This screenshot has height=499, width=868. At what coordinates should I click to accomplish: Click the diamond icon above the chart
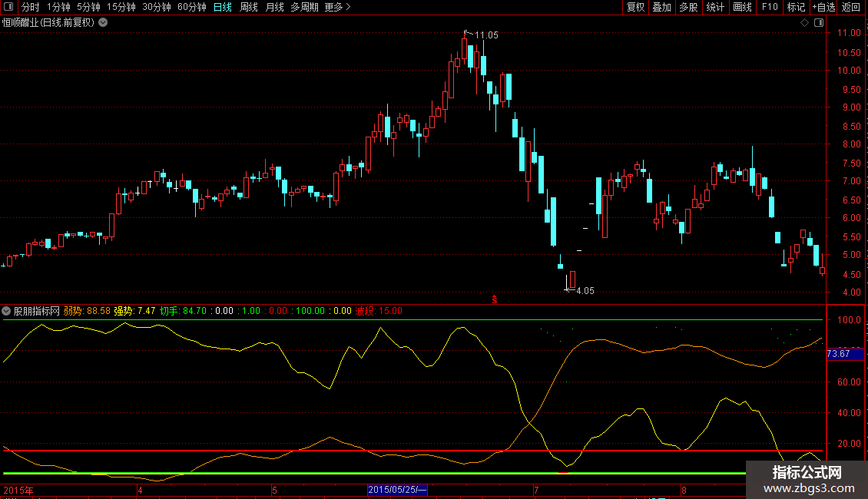805,23
